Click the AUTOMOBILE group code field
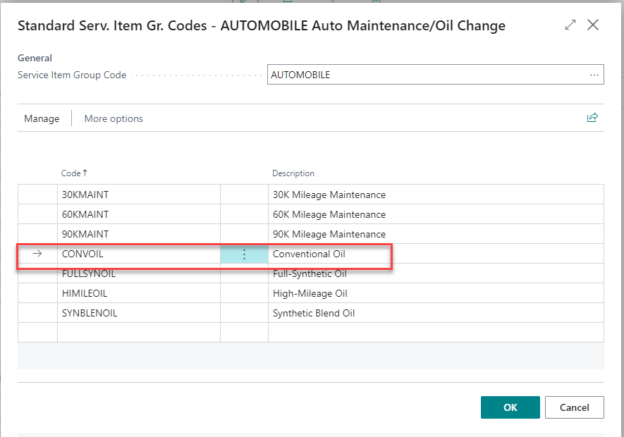The image size is (624, 437). click(x=425, y=75)
